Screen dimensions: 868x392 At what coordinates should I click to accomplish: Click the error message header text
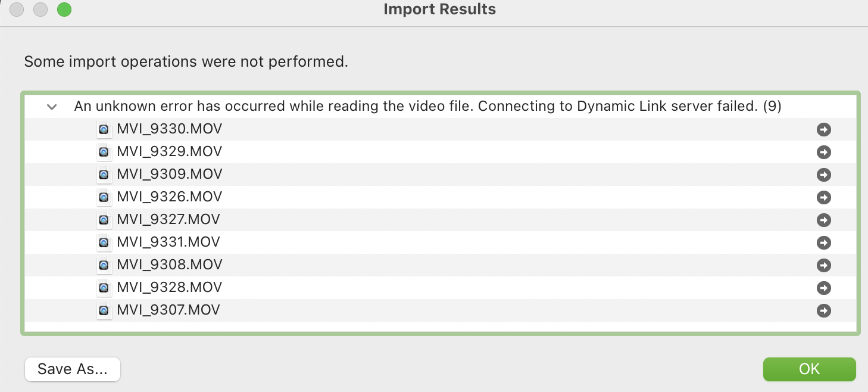point(427,106)
